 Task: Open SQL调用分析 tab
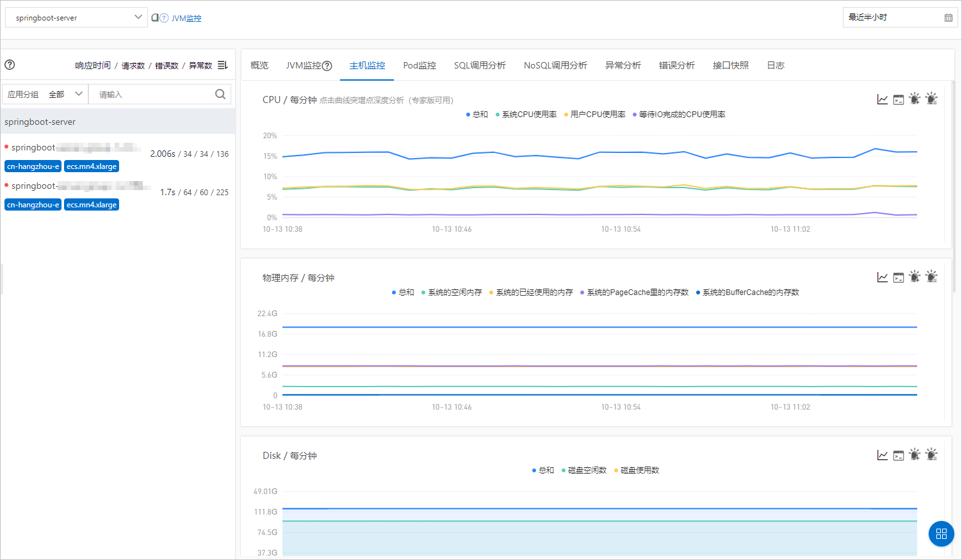pyautogui.click(x=480, y=65)
